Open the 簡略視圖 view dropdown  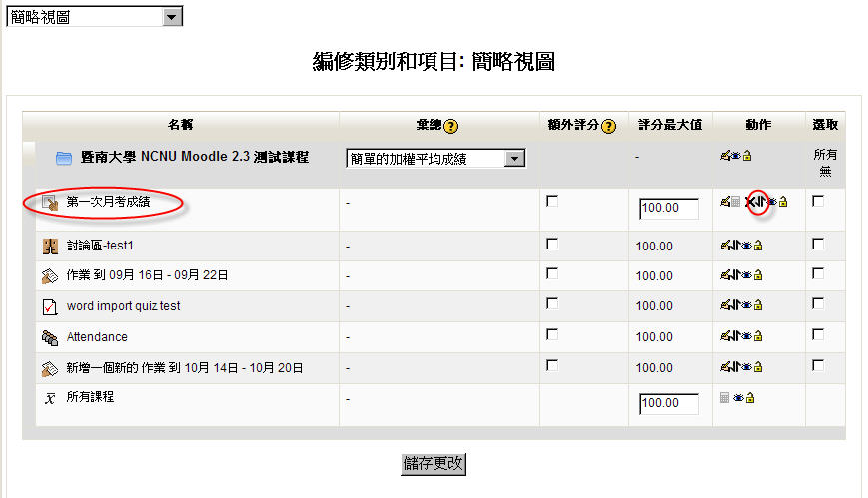click(172, 17)
